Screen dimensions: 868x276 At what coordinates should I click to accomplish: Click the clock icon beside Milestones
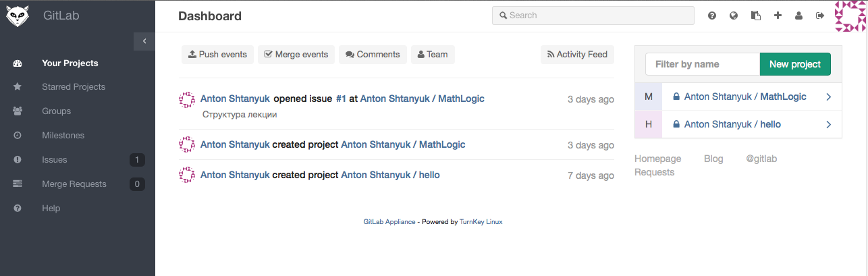pyautogui.click(x=18, y=135)
